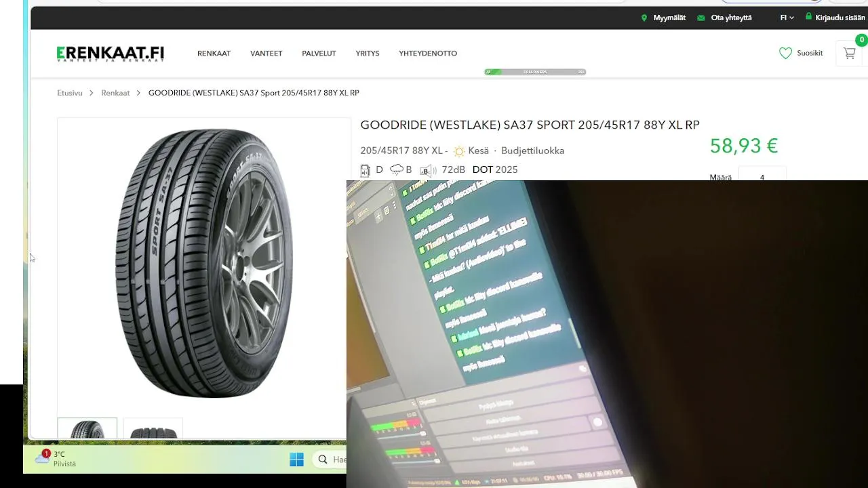This screenshot has width=868, height=488.
Task: Open the Myymälät link
Action: click(x=669, y=18)
